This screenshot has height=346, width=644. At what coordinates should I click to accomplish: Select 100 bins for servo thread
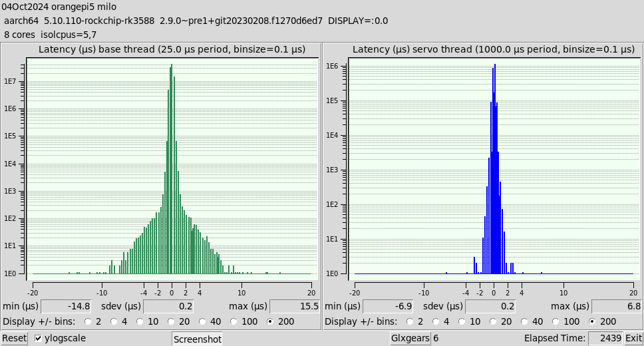click(x=556, y=321)
